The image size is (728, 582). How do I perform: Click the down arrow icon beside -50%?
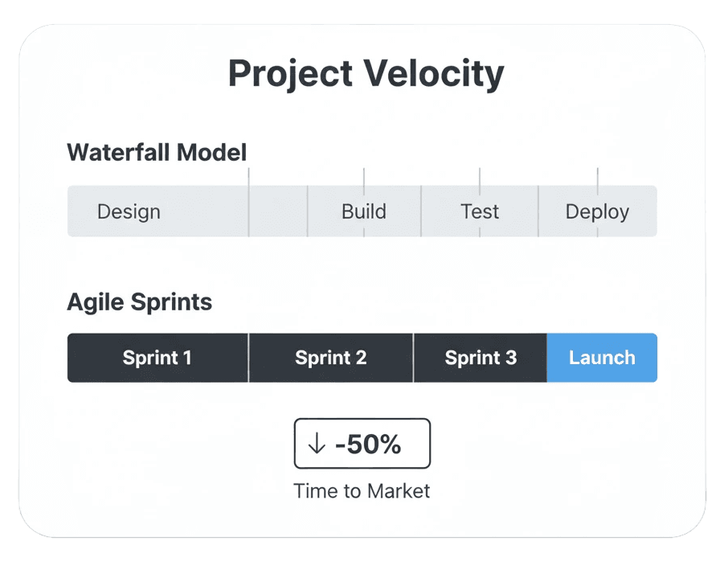[317, 443]
